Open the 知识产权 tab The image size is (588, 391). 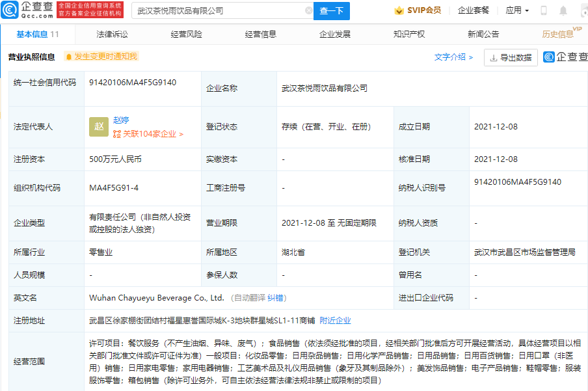pyautogui.click(x=408, y=33)
